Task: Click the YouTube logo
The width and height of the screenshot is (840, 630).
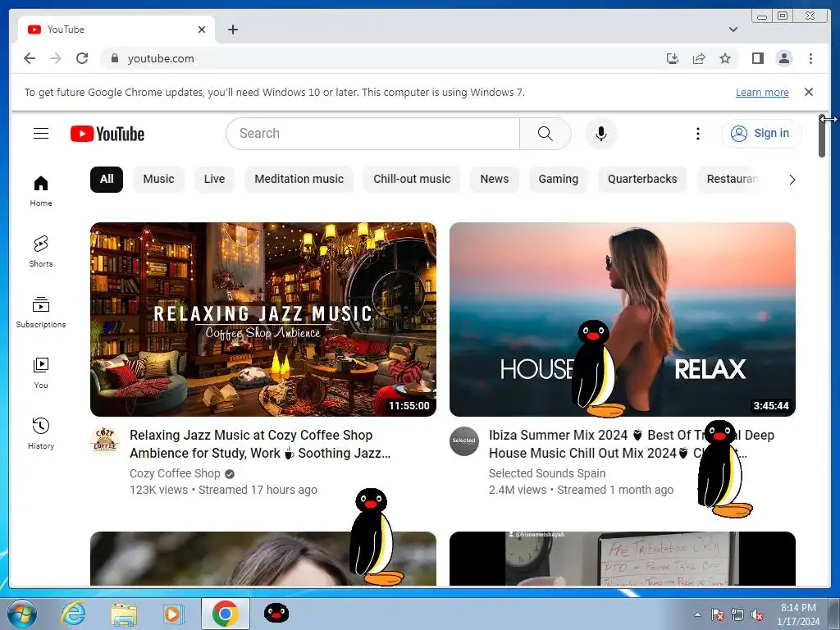Action: (x=107, y=134)
